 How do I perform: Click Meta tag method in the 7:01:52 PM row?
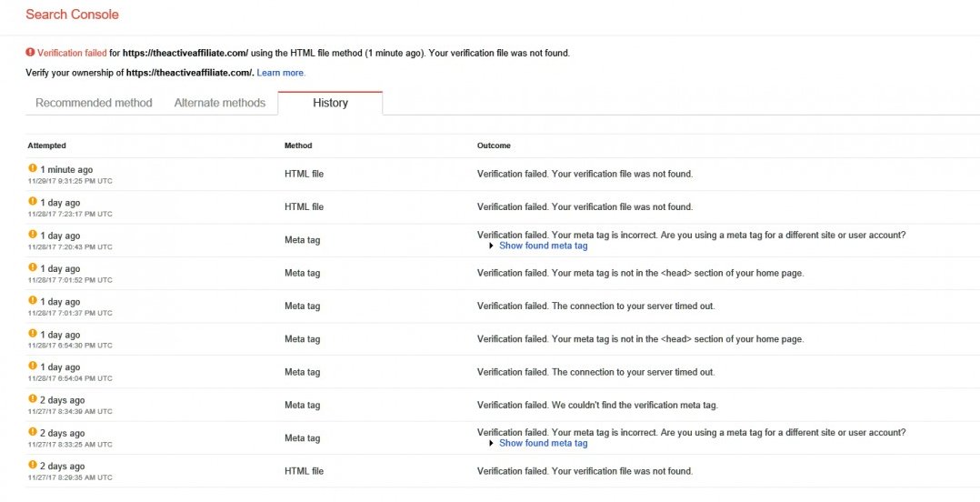click(x=303, y=273)
